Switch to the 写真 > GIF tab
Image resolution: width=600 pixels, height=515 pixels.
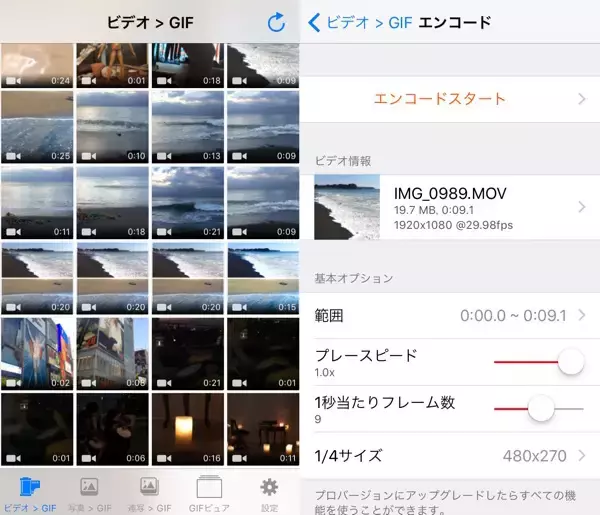tap(90, 494)
